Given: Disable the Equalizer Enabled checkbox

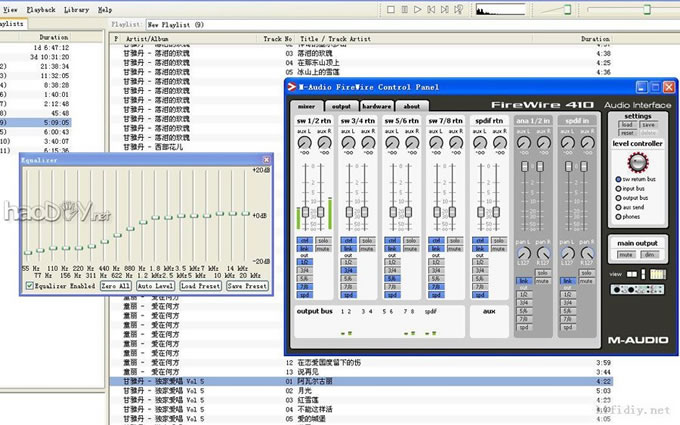Looking at the screenshot, I should [x=29, y=285].
